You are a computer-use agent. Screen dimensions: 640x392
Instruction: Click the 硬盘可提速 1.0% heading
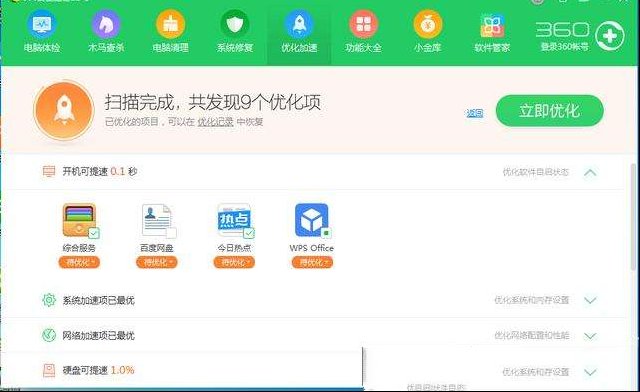pyautogui.click(x=98, y=370)
